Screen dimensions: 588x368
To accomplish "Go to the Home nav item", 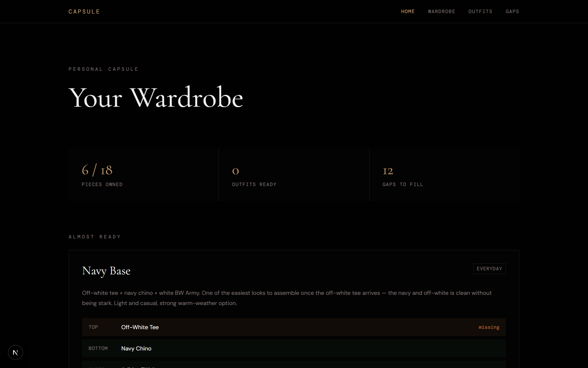I will point(408,11).
